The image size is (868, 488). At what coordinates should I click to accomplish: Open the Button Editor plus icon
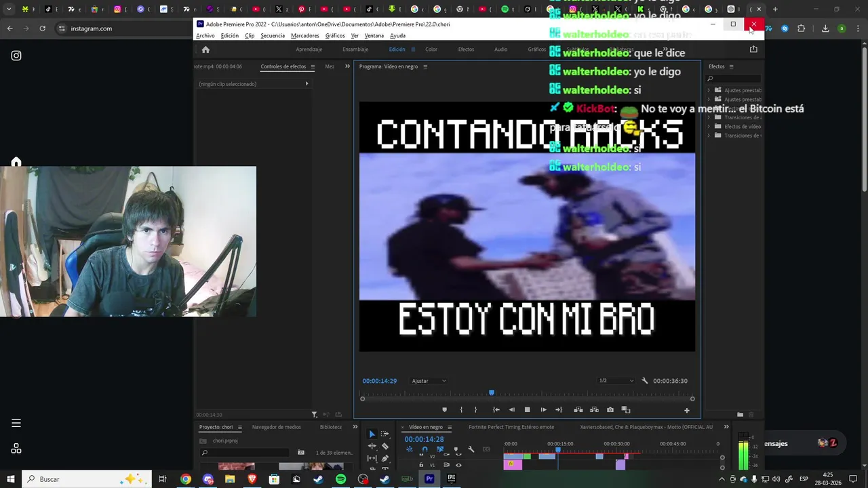click(x=686, y=410)
